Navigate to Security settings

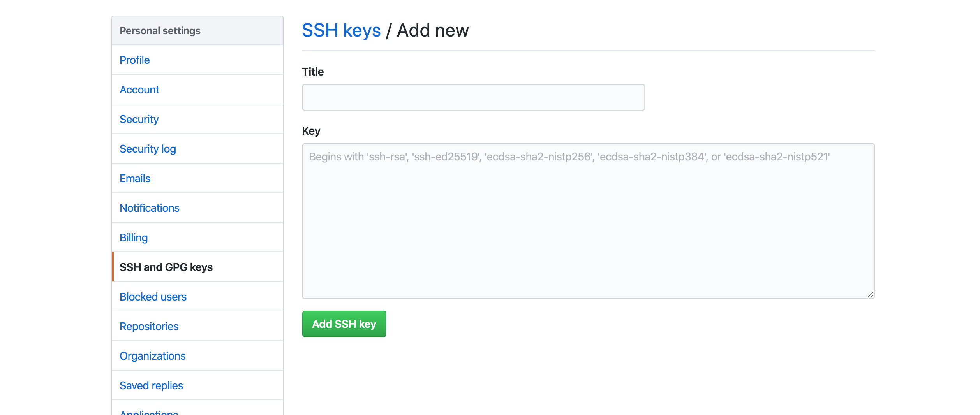point(139,119)
